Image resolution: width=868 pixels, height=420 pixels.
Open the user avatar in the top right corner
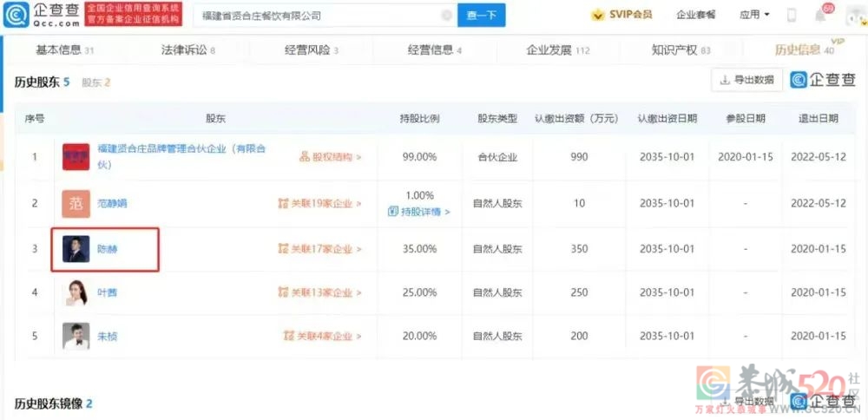click(x=857, y=15)
